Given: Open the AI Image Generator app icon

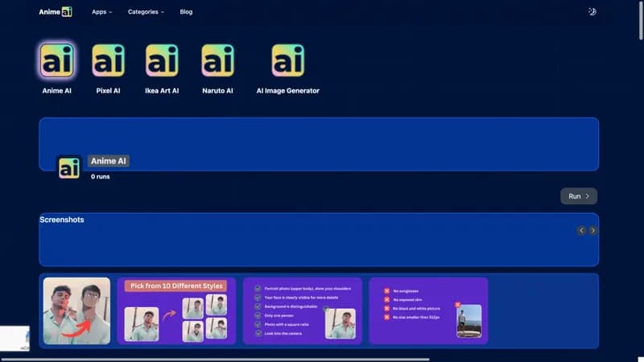Looking at the screenshot, I should pyautogui.click(x=288, y=61).
